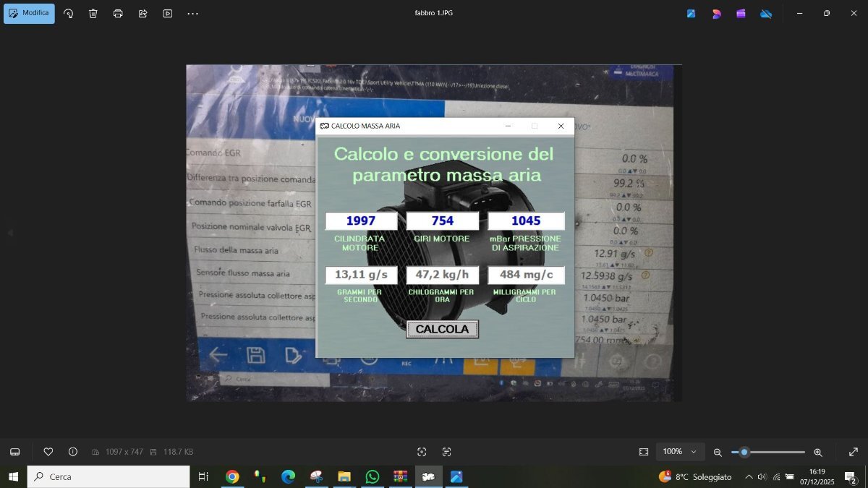Mark photo as favorite with heart icon

tap(48, 452)
